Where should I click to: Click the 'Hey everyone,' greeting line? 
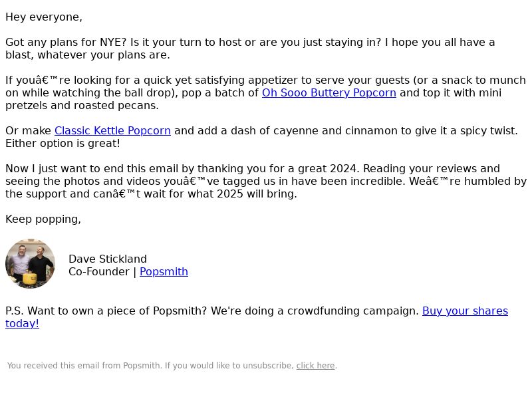(44, 17)
